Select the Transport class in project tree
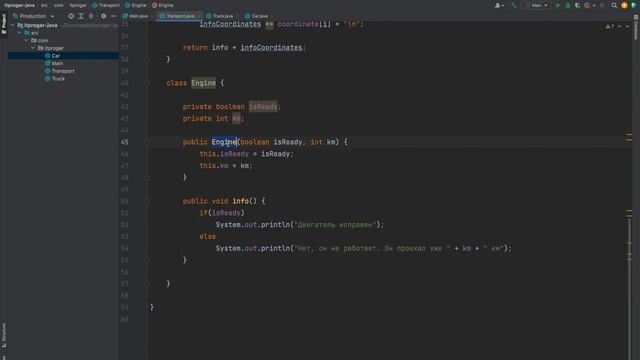Screen dimensions: 640x360 tap(63, 71)
